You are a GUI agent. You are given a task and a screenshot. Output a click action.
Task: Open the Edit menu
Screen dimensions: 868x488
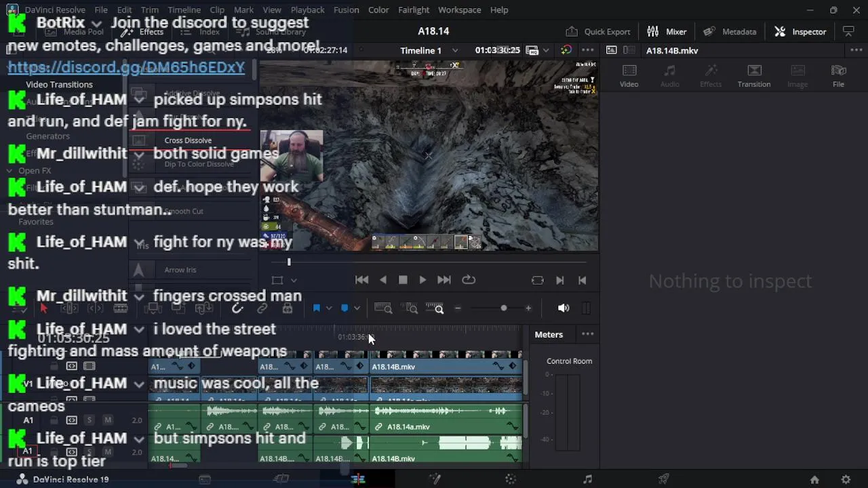[124, 9]
